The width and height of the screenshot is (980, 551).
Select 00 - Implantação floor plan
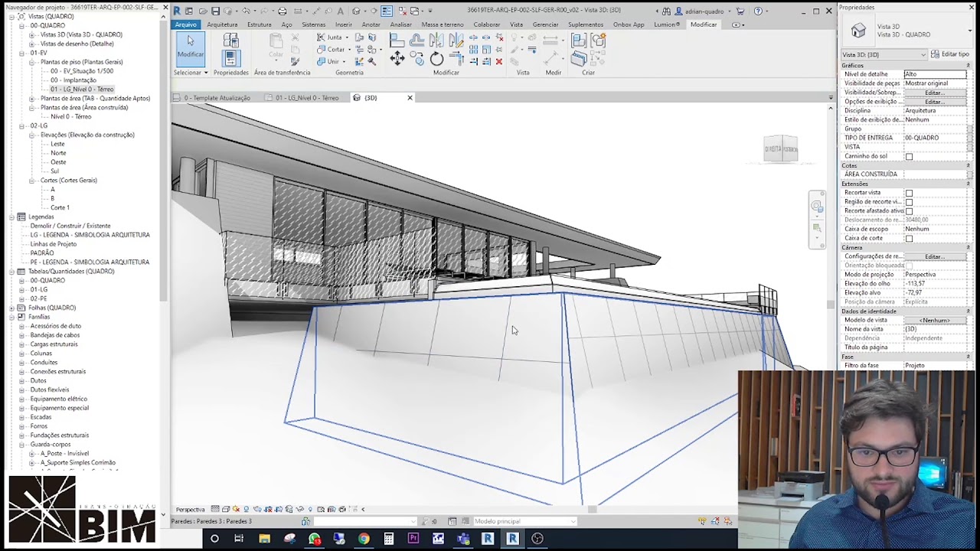tap(73, 80)
